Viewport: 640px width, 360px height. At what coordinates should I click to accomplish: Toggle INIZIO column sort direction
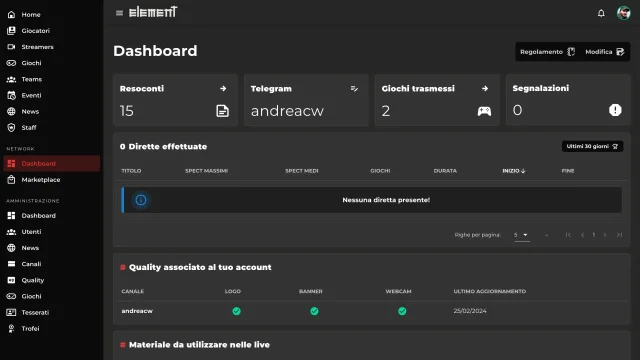click(514, 171)
